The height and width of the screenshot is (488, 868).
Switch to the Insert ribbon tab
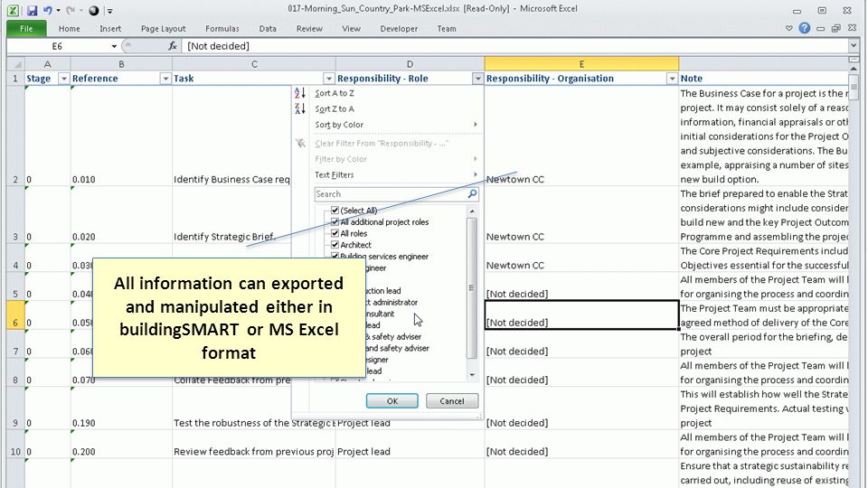pyautogui.click(x=110, y=28)
